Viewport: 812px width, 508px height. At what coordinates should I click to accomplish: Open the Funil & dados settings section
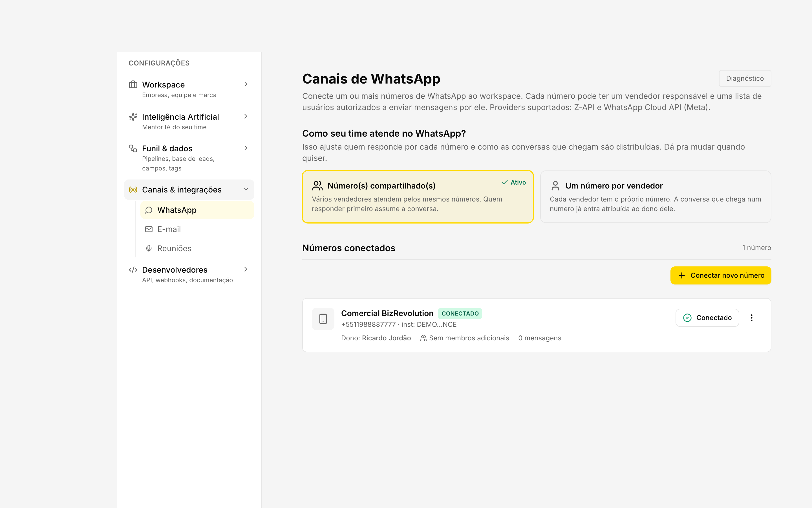click(189, 158)
